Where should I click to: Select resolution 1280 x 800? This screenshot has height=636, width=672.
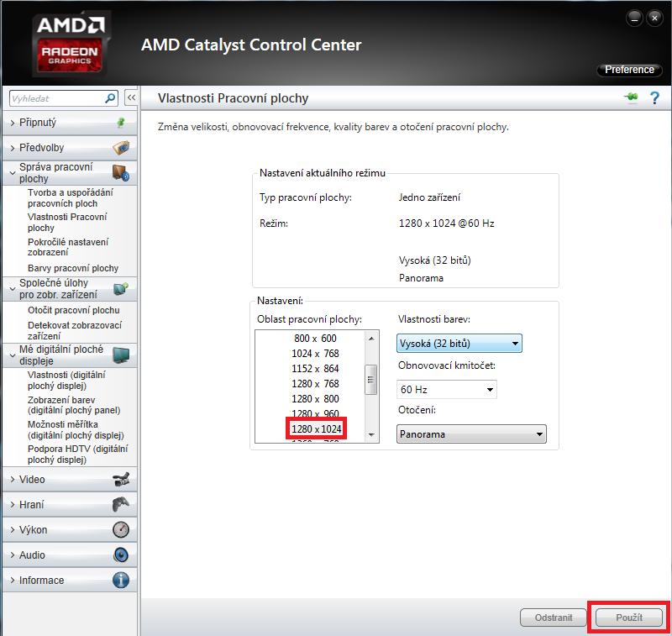pos(315,399)
